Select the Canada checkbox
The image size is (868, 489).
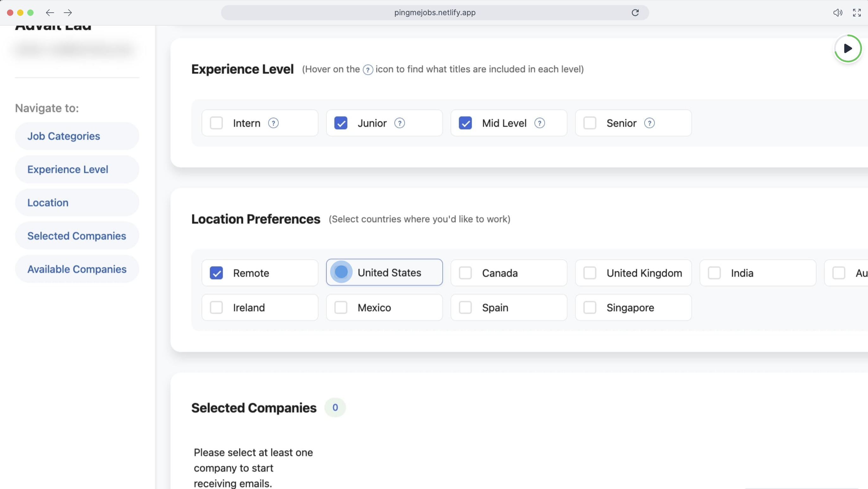(465, 273)
